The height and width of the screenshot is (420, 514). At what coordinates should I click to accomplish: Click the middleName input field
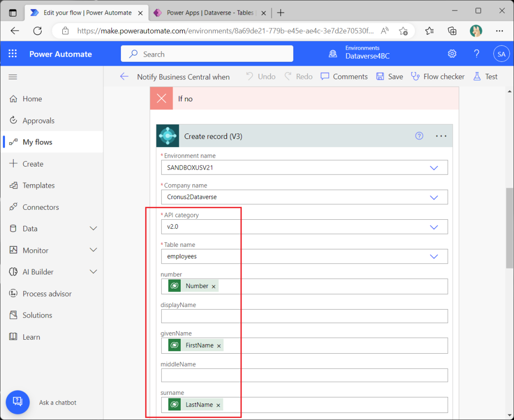pyautogui.click(x=304, y=375)
